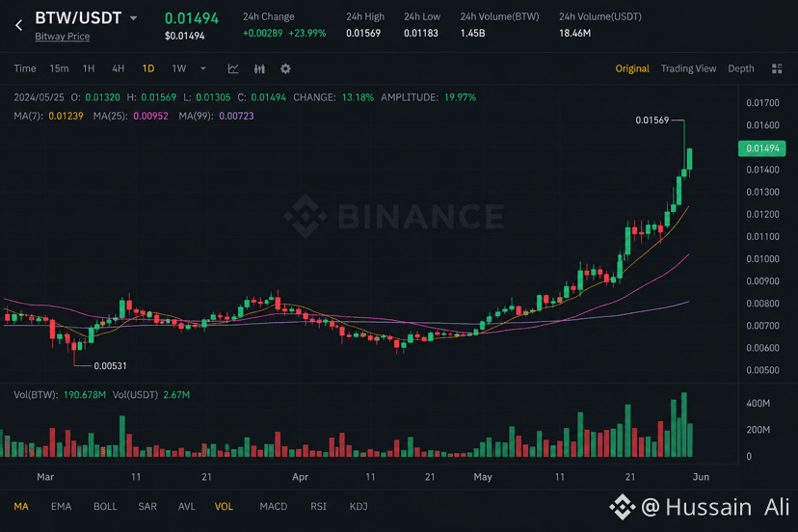Click the 0.01000 price axis label
Image resolution: width=798 pixels, height=532 pixels.
click(762, 258)
